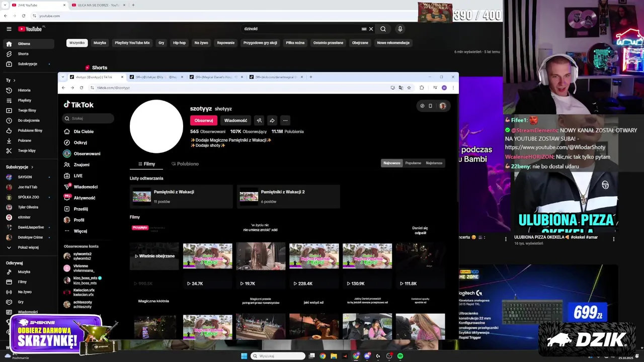Open new tab in TikTok browser window

pos(311,77)
